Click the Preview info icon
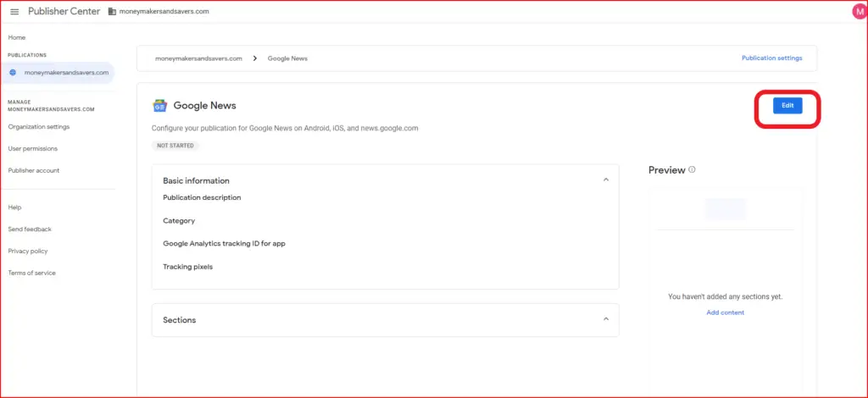The image size is (868, 398). point(692,169)
